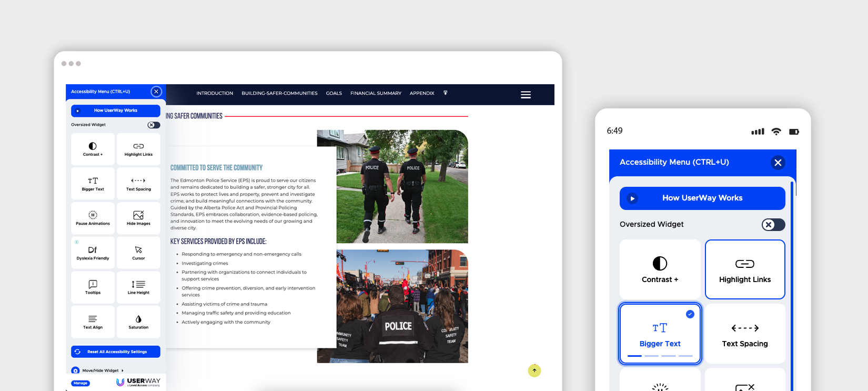Play How UserWay Works in mobile panel

[702, 198]
